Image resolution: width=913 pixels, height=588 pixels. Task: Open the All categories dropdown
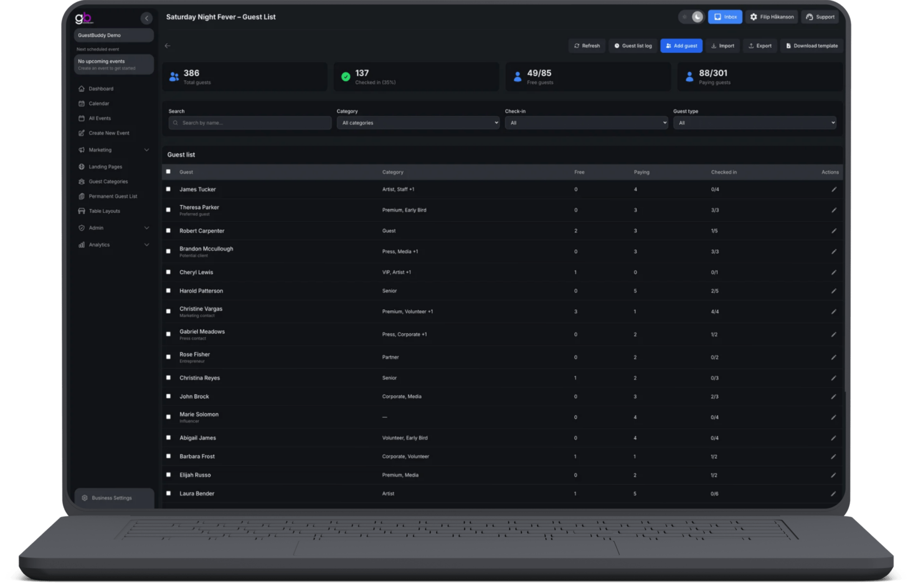(x=418, y=123)
